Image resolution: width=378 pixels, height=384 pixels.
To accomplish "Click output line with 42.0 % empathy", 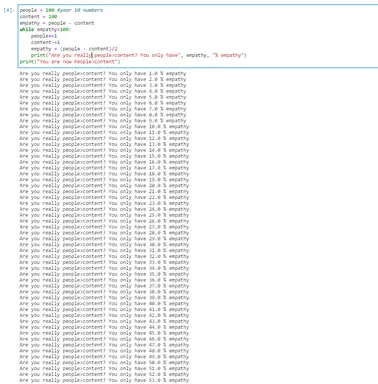I will click(x=104, y=315).
